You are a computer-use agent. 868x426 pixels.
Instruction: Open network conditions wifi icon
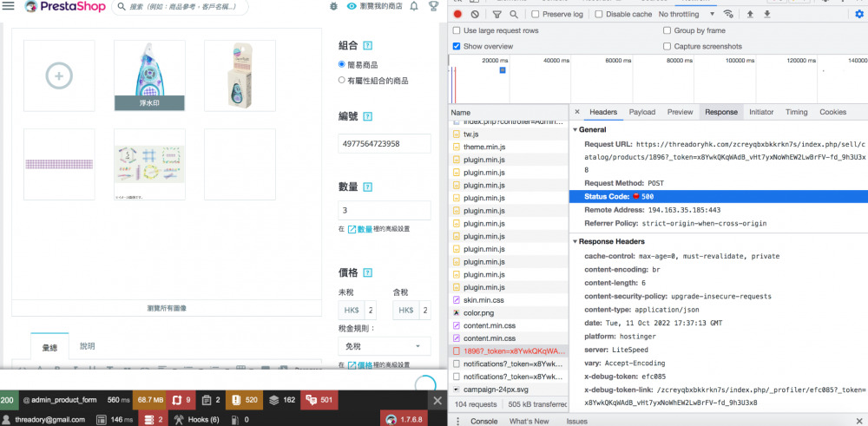click(729, 15)
